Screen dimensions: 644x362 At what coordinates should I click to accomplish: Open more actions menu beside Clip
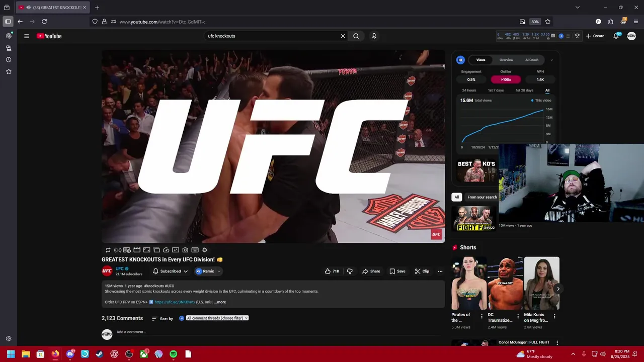pyautogui.click(x=440, y=271)
